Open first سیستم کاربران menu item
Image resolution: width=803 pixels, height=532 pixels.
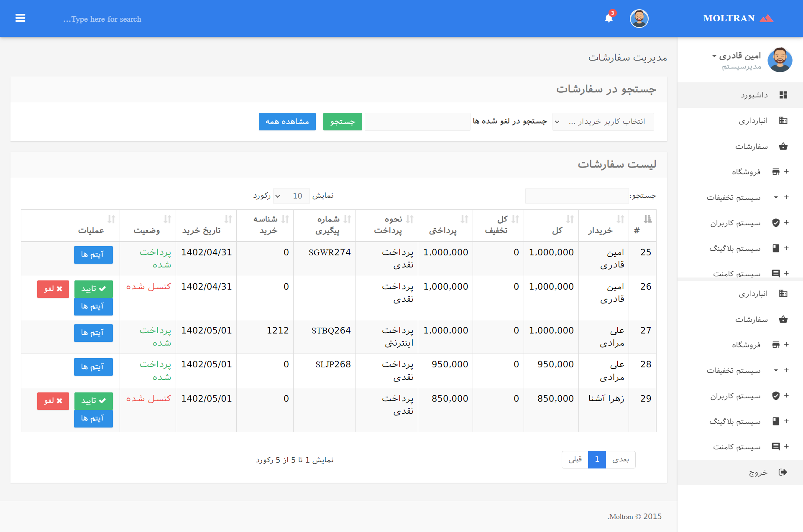(x=735, y=223)
